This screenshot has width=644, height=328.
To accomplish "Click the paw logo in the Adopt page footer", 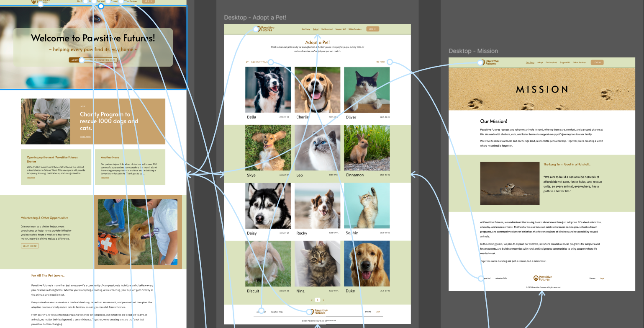I will click(310, 311).
